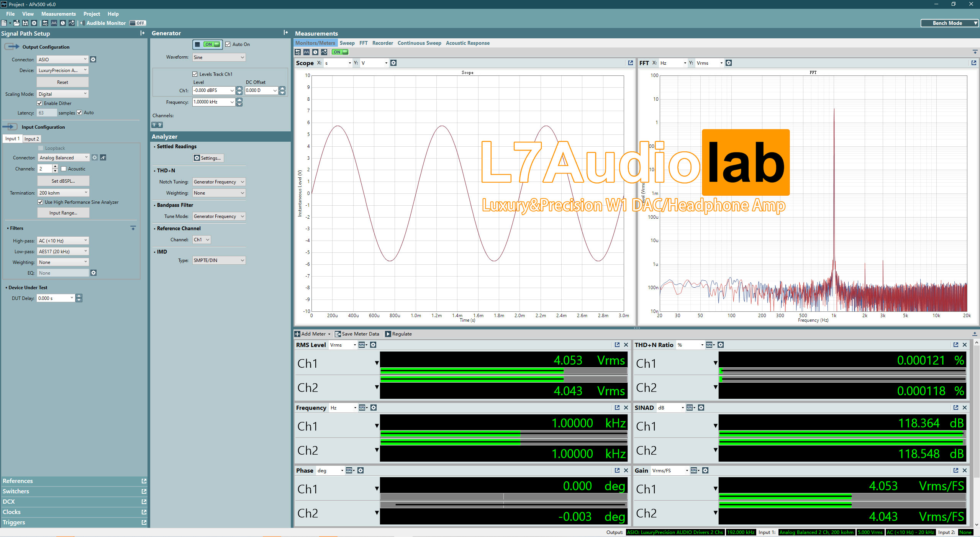Viewport: 980px width, 537px height.
Task: Uncheck Levels Track Ch1 checkbox
Action: tap(195, 74)
